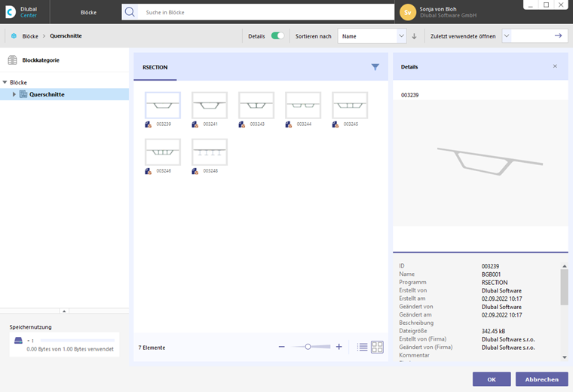Click the search magnifier icon

[130, 12]
